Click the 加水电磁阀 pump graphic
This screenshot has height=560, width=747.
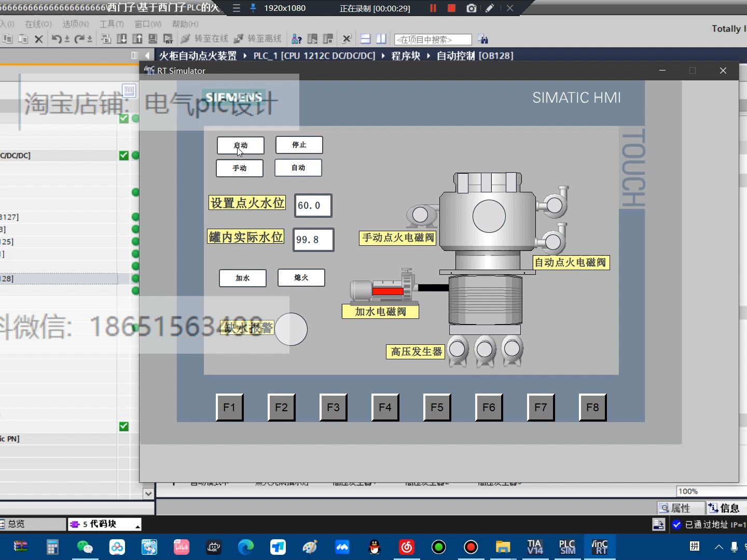[384, 287]
